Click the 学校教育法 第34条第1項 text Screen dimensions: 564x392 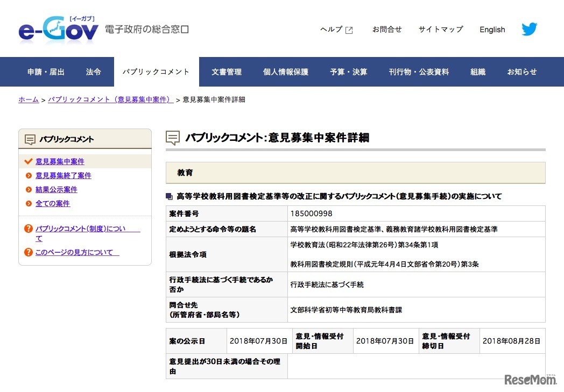(x=364, y=245)
